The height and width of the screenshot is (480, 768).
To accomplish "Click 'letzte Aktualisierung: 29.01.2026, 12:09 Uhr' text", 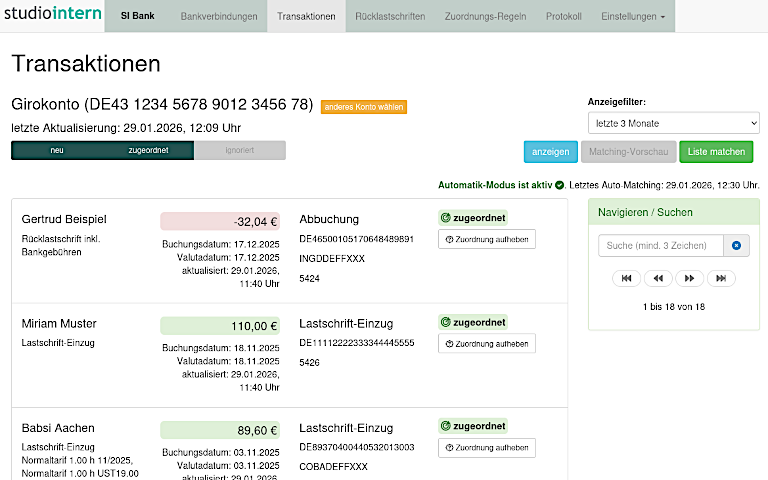I will coord(126,128).
